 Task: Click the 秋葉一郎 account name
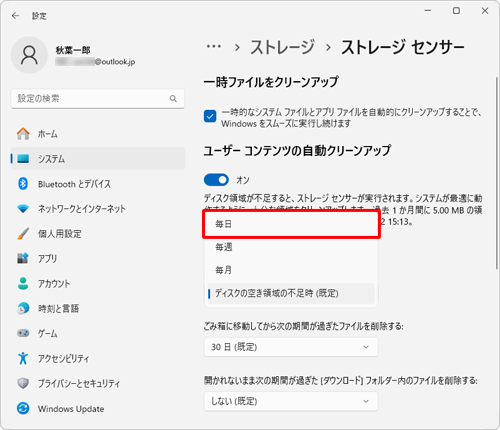coord(73,50)
